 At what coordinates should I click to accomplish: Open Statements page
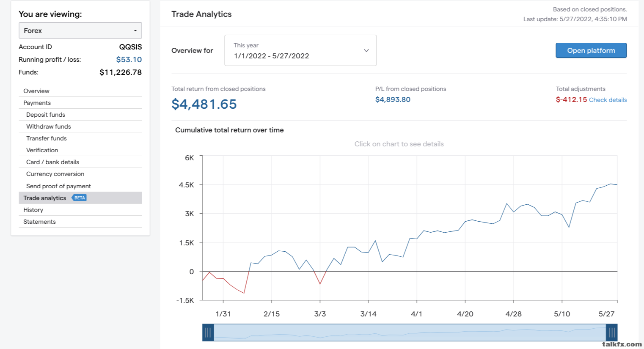(x=80, y=222)
